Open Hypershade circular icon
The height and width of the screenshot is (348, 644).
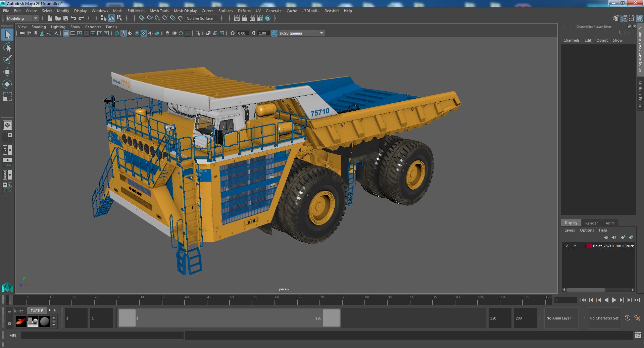pos(268,18)
